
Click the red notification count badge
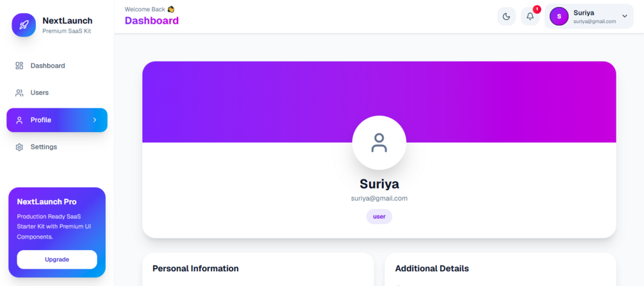click(537, 9)
